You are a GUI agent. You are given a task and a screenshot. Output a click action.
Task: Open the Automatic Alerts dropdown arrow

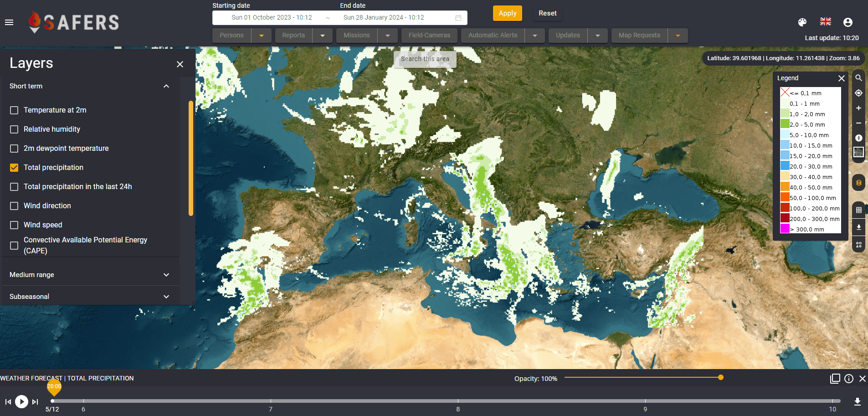535,36
